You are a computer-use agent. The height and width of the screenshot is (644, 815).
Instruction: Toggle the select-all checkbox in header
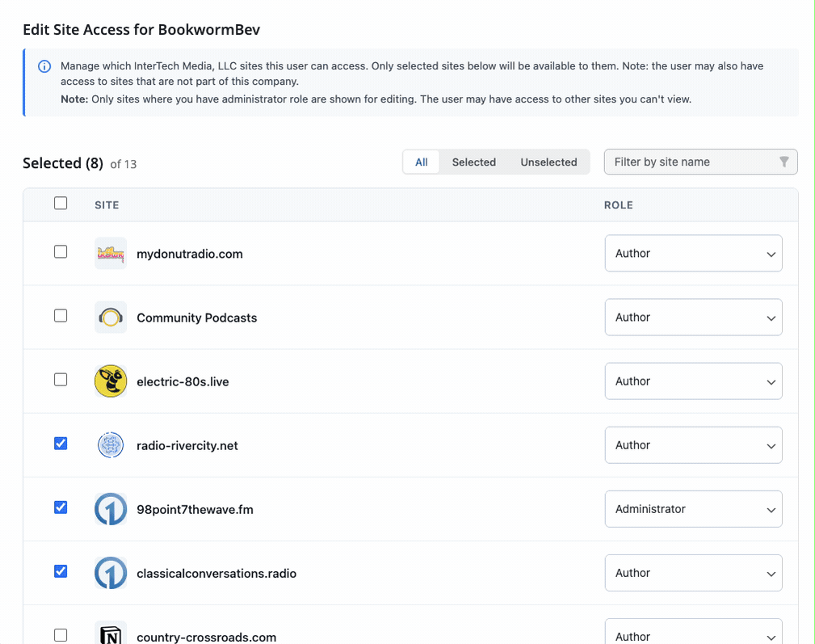point(61,204)
